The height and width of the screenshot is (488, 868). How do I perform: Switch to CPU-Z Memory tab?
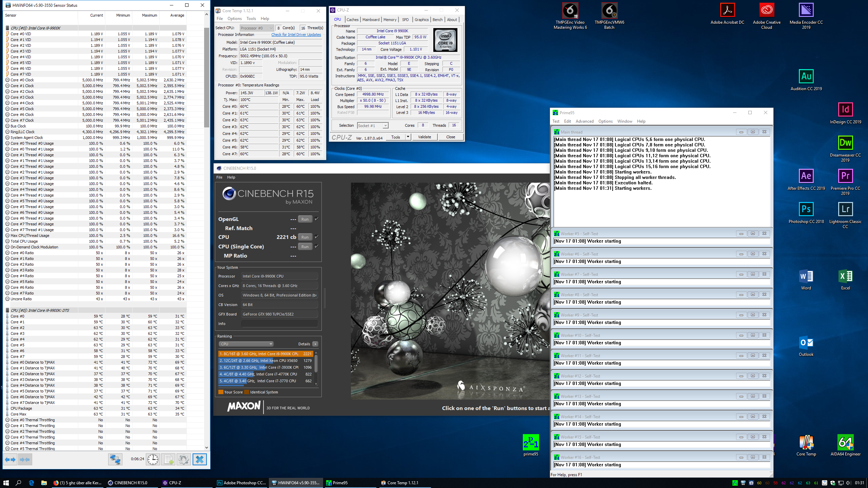click(390, 20)
